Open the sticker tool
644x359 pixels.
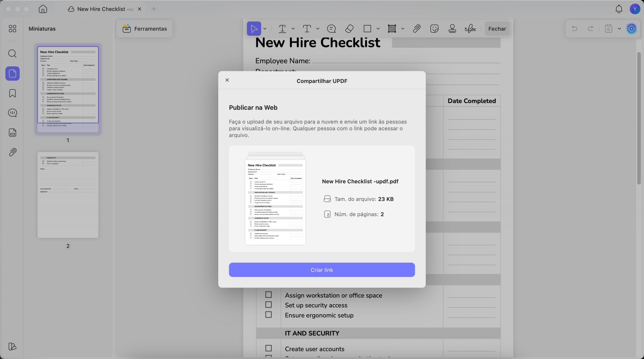point(434,29)
